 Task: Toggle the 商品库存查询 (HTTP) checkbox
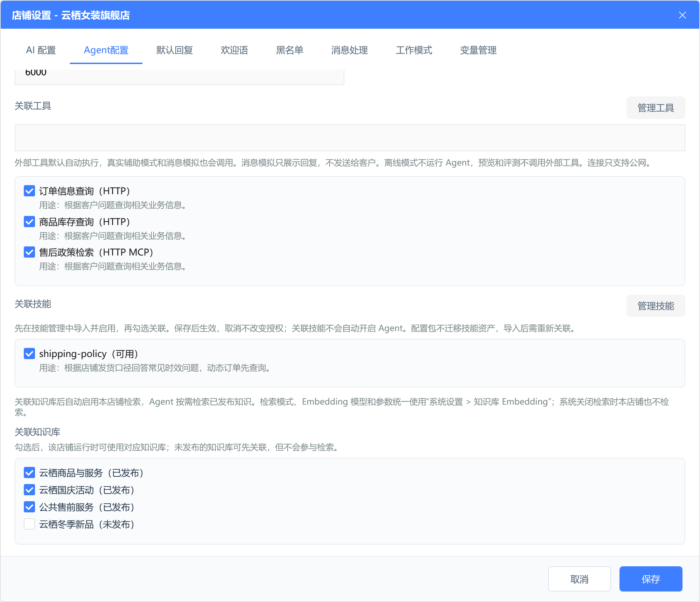pos(29,222)
